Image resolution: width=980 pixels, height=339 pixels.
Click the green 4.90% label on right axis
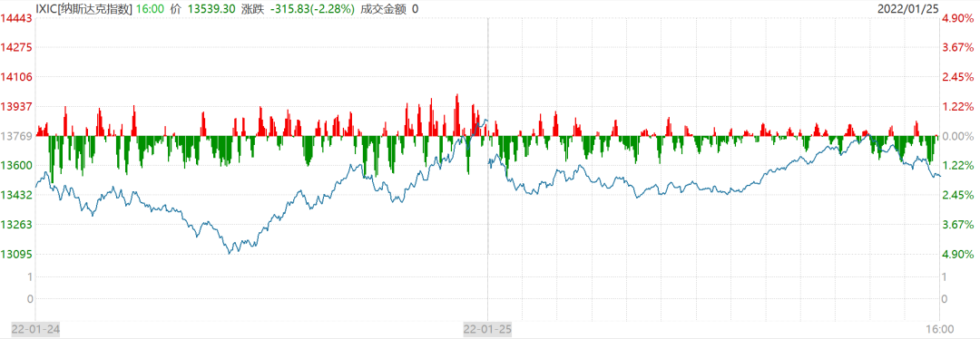[x=959, y=254]
